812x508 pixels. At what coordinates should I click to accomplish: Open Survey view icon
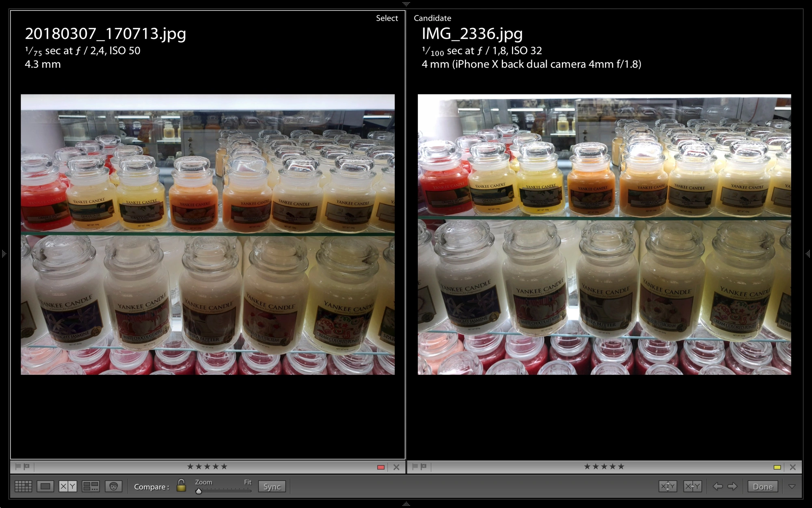coord(91,486)
